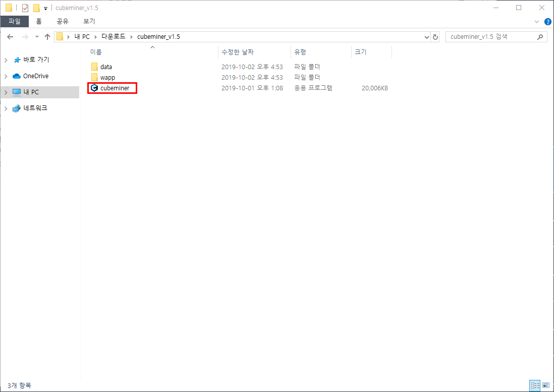Switch to the 보기 ribbon tab
Viewport: 554px width, 392px height.
coord(89,21)
